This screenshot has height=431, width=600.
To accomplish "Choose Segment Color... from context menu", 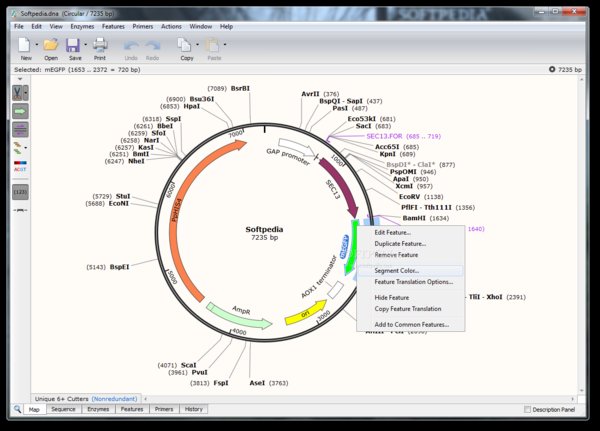I will (397, 270).
